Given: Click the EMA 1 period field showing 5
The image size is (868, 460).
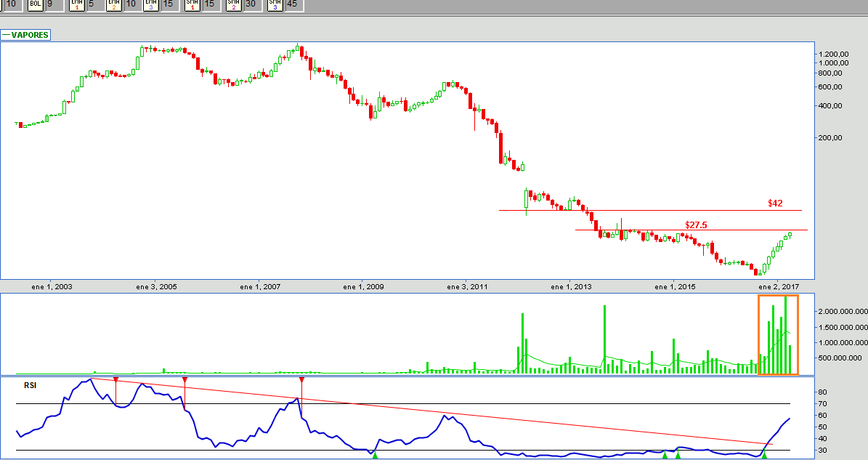Looking at the screenshot, I should pyautogui.click(x=93, y=4).
